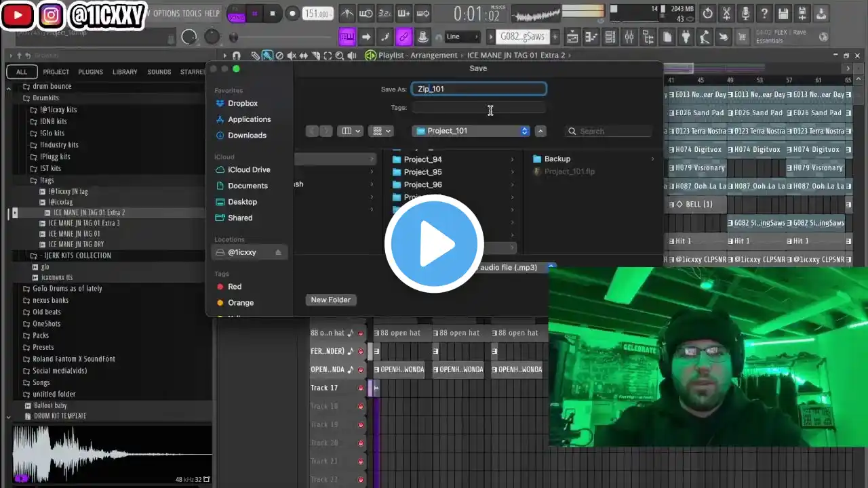This screenshot has width=868, height=488.
Task: Click the waveform preview in browser
Action: (x=112, y=453)
